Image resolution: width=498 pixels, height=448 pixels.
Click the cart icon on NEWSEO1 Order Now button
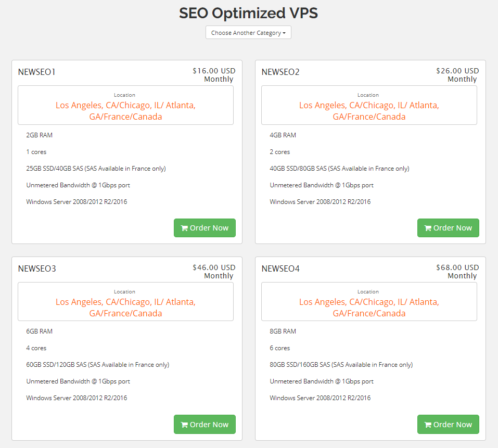click(183, 228)
